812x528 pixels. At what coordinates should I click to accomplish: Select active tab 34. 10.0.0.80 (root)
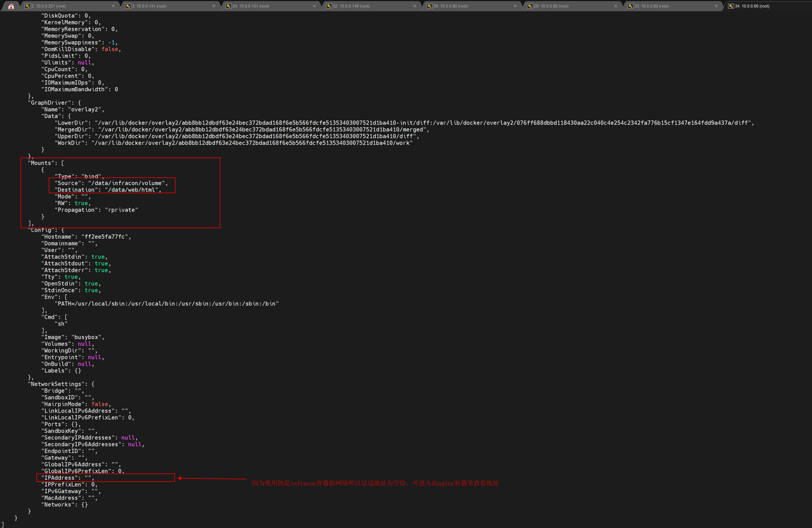pos(755,6)
